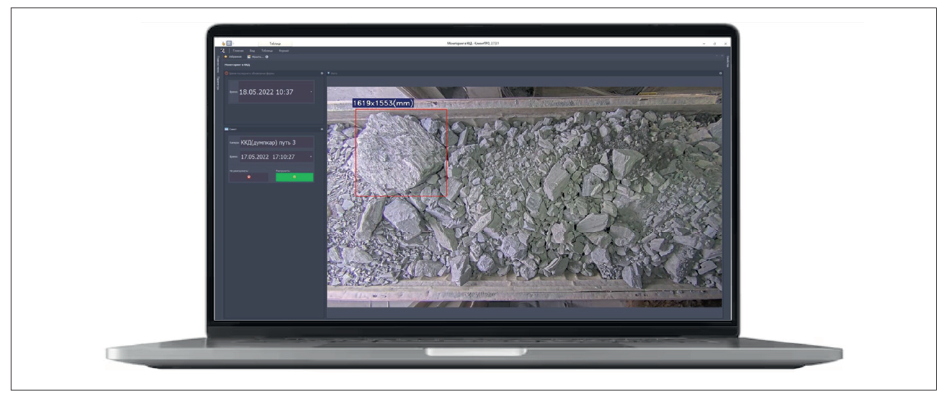Select the 'Формат' ribbon tab
The width and height of the screenshot is (948, 398).
pyautogui.click(x=284, y=51)
